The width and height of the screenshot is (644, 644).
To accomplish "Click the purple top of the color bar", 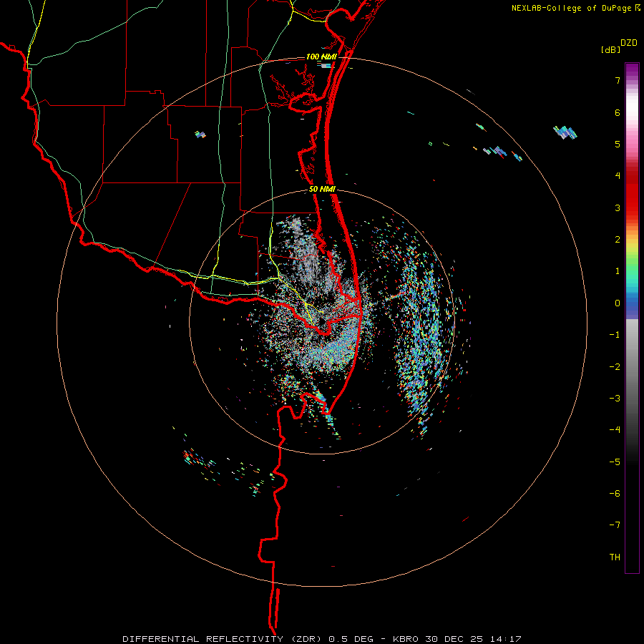I will point(632,71).
